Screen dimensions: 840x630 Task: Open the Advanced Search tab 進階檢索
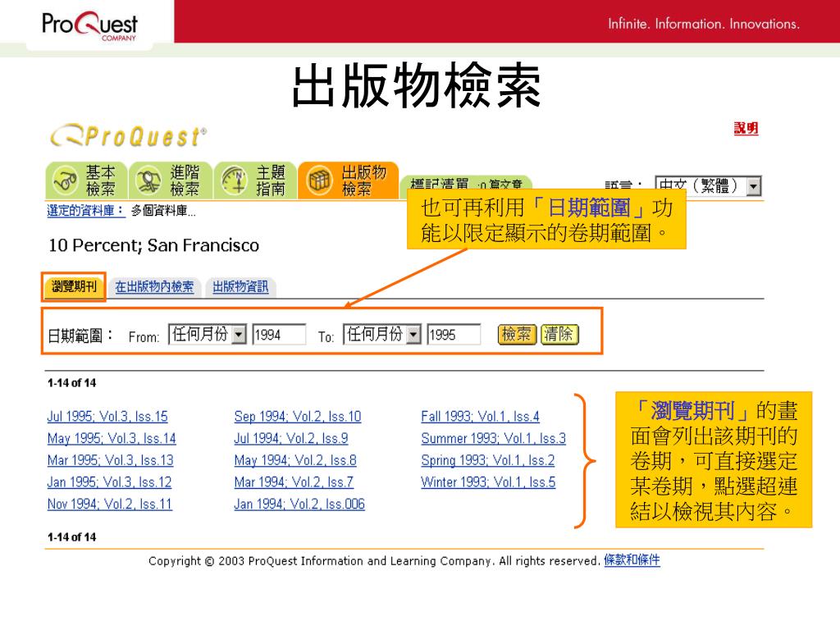click(171, 180)
